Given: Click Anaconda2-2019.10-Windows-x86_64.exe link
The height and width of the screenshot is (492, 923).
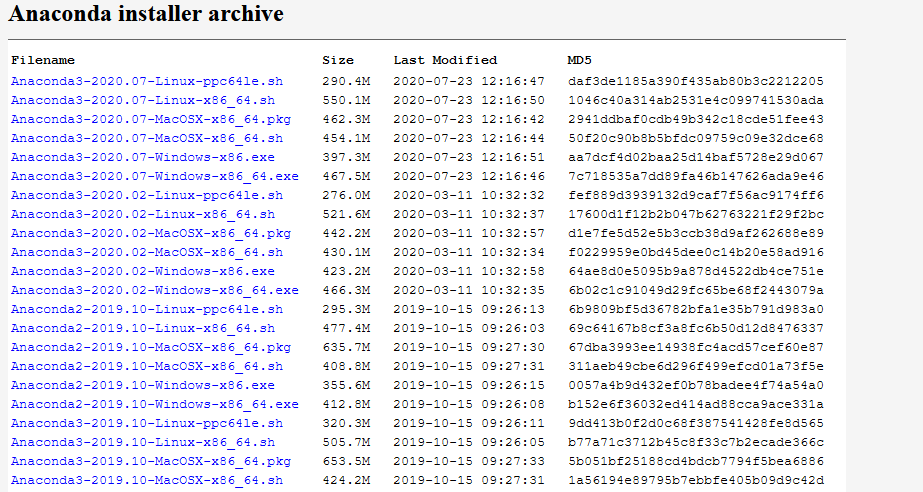Looking at the screenshot, I should [155, 404].
